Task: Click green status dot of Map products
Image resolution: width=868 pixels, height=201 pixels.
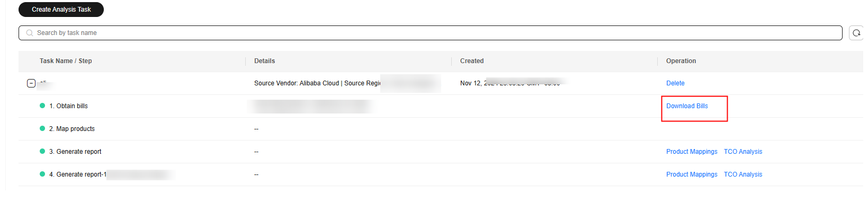Action: coord(42,128)
